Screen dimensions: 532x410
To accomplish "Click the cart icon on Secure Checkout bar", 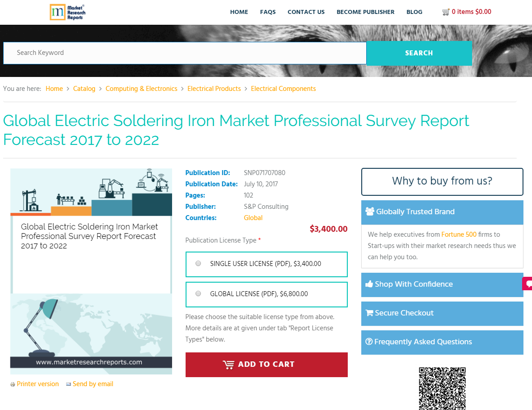I will click(370, 313).
